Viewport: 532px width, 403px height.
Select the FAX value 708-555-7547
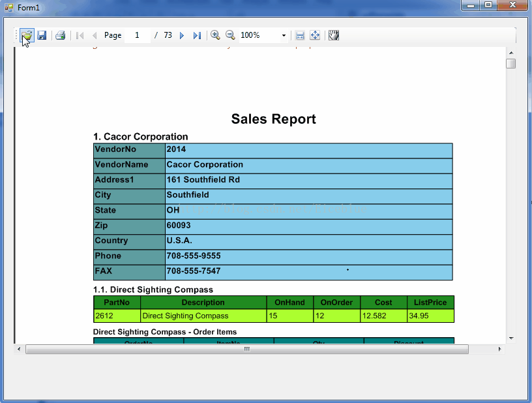[309, 273]
